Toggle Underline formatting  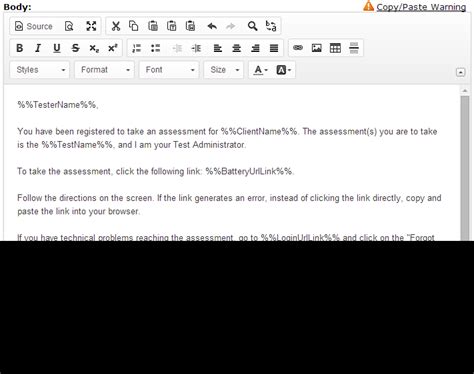tap(57, 48)
